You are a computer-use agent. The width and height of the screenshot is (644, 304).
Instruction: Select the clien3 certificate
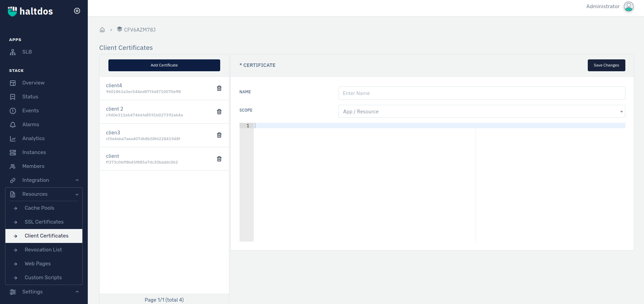pos(164,135)
